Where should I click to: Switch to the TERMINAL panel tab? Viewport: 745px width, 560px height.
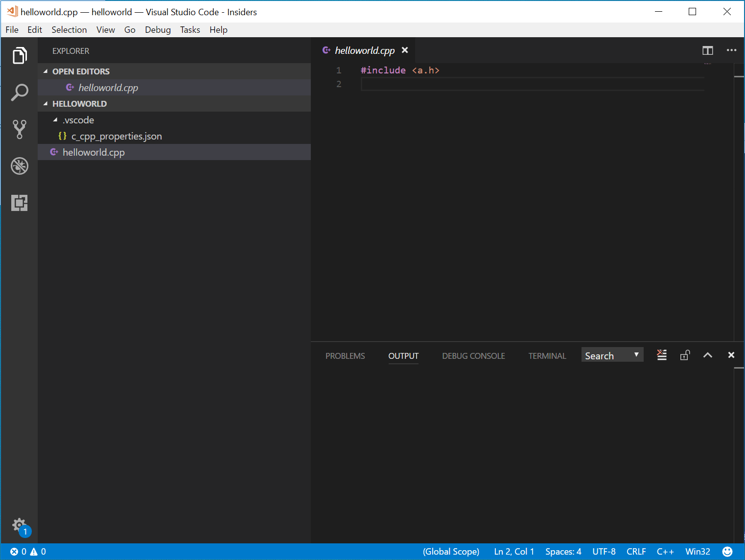click(547, 356)
